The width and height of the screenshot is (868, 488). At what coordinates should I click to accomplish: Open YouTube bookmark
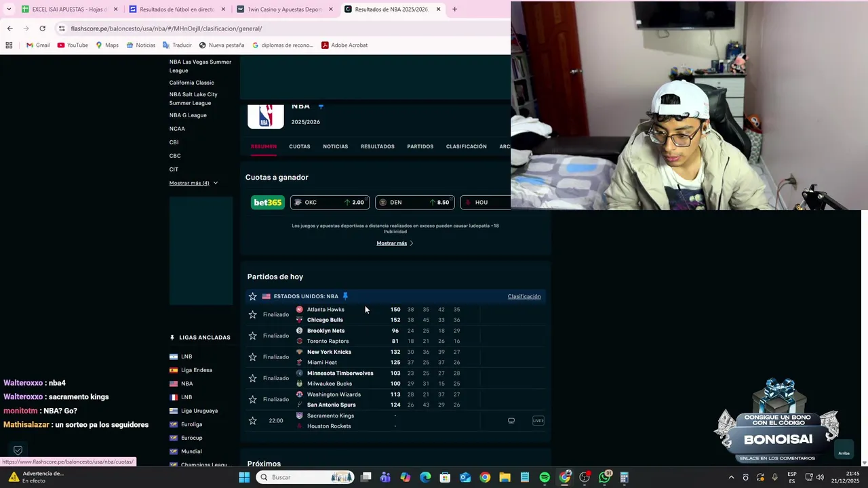pyautogui.click(x=73, y=45)
